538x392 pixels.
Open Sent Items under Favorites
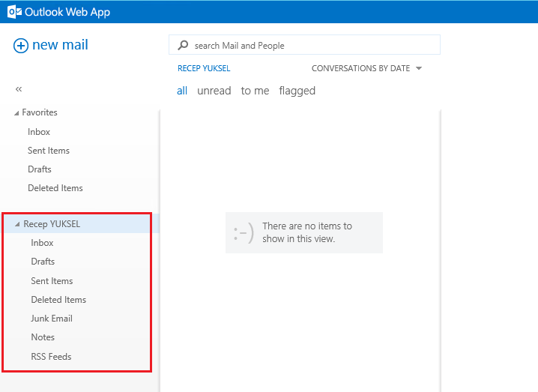[x=49, y=151]
